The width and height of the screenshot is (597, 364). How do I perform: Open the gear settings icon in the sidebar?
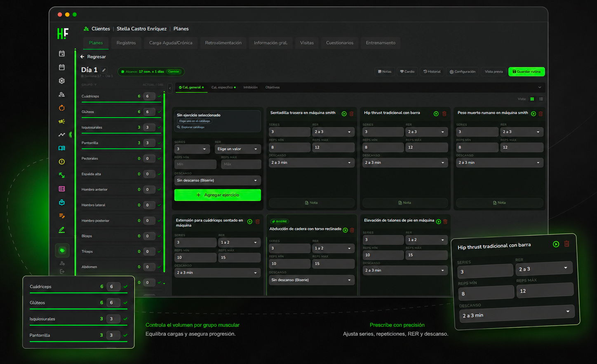pos(62,81)
